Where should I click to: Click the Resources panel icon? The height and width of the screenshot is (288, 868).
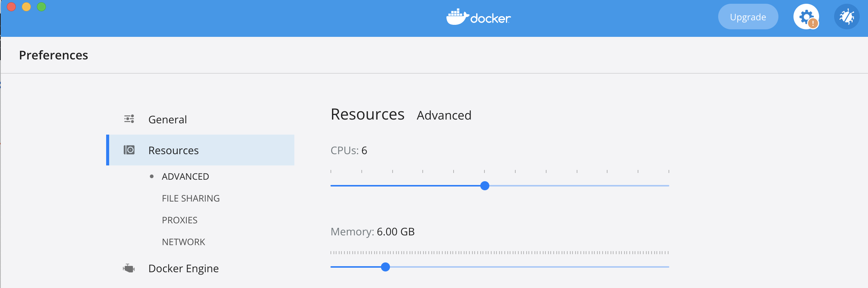[129, 150]
